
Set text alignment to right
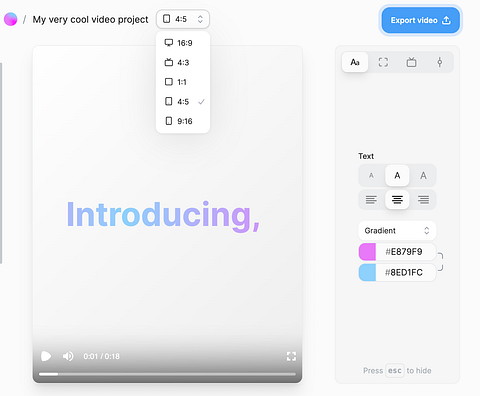point(423,199)
